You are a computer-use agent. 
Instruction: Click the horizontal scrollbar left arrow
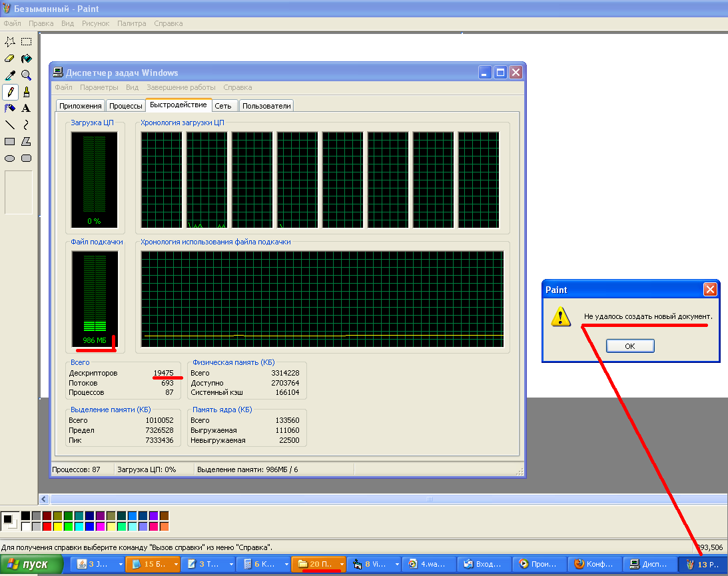45,499
